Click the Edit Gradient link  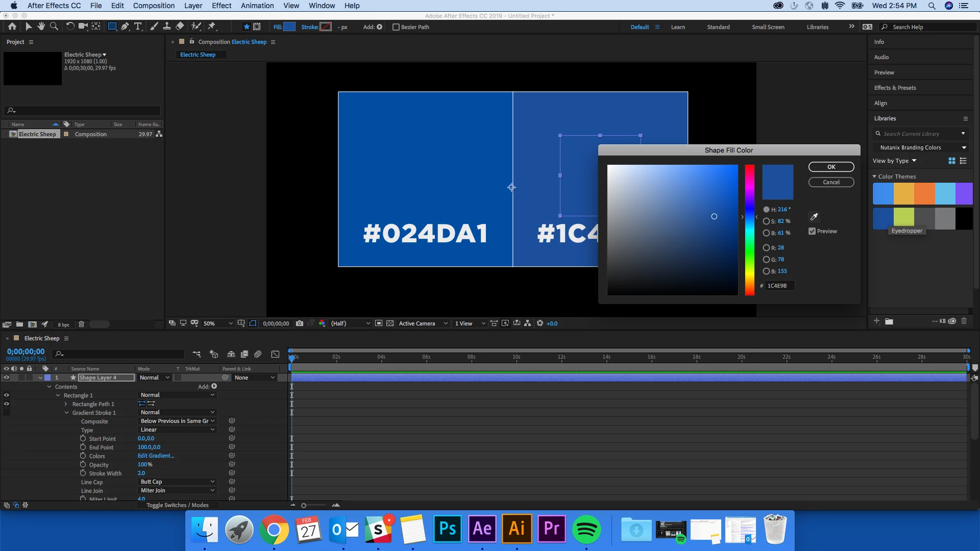click(156, 456)
